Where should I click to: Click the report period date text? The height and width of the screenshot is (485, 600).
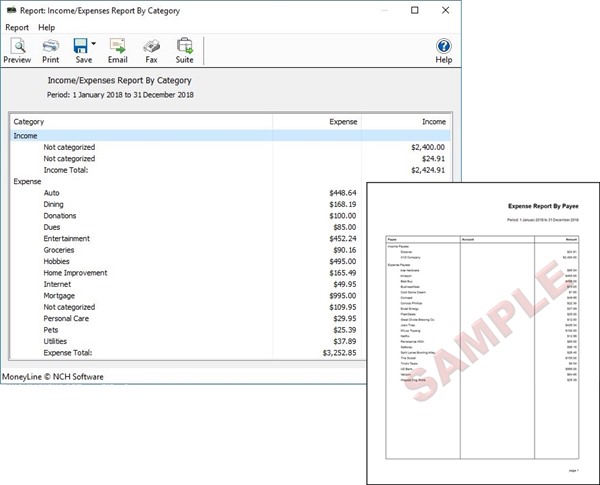(x=120, y=95)
